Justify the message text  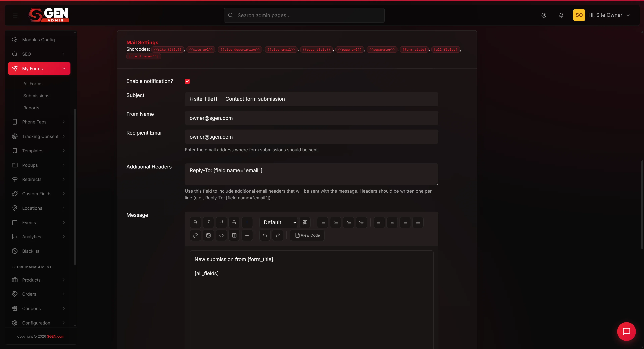pyautogui.click(x=418, y=222)
